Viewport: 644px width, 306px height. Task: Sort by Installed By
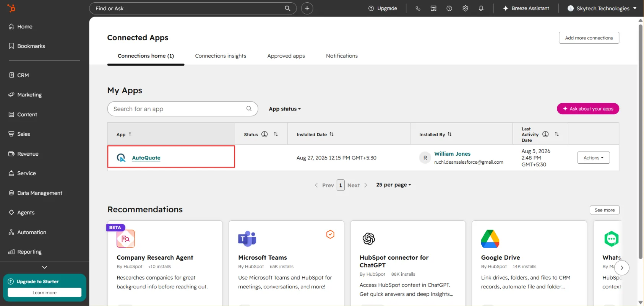point(449,134)
